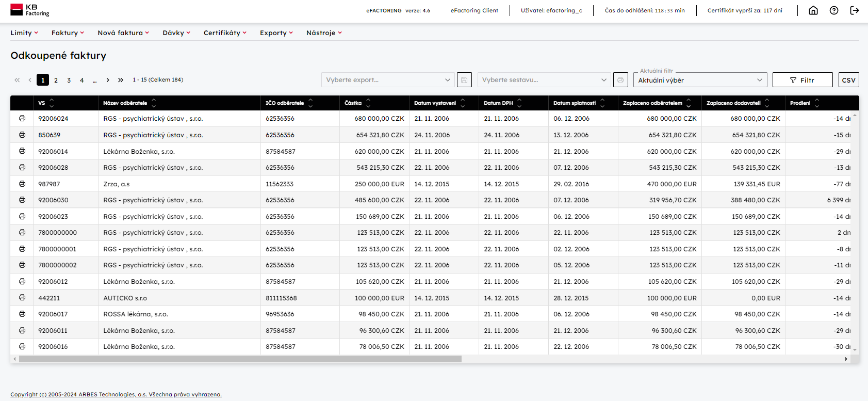The image size is (868, 401).
Task: Click the pagination ellipsis
Action: [x=95, y=80]
